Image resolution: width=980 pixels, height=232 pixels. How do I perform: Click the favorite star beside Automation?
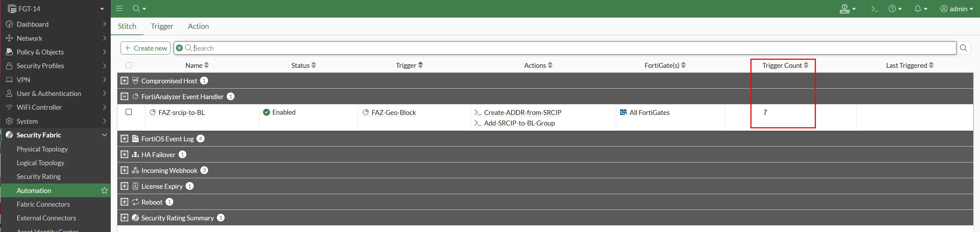(104, 190)
